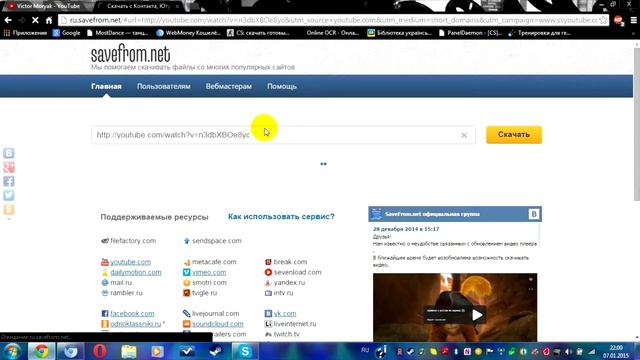
Task: Open the browser Home page icon
Action: point(49,20)
